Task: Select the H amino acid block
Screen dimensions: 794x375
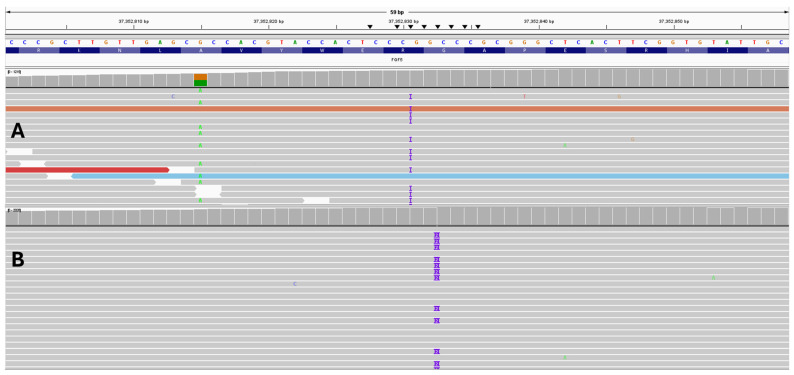Action: [687, 51]
